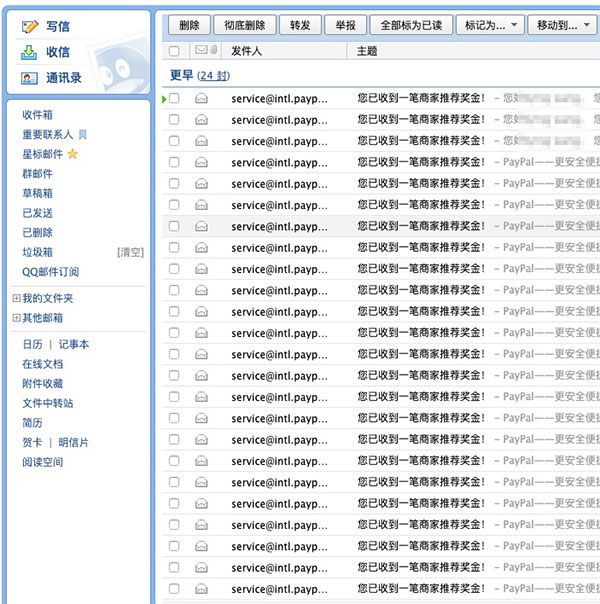Expand the 其他邮箱 tree node
This screenshot has height=604, width=600.
tap(17, 318)
